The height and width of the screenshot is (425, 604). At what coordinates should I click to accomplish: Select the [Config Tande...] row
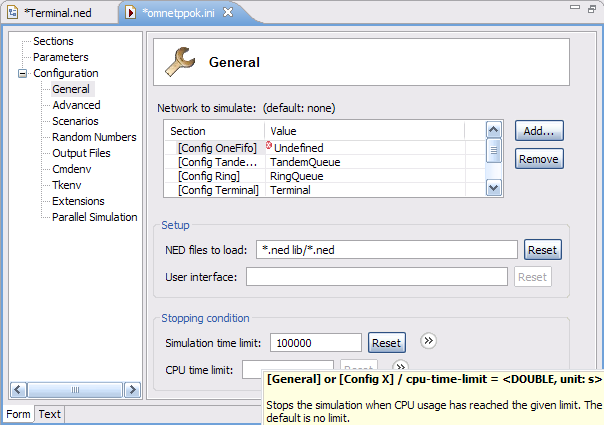pyautogui.click(x=217, y=162)
